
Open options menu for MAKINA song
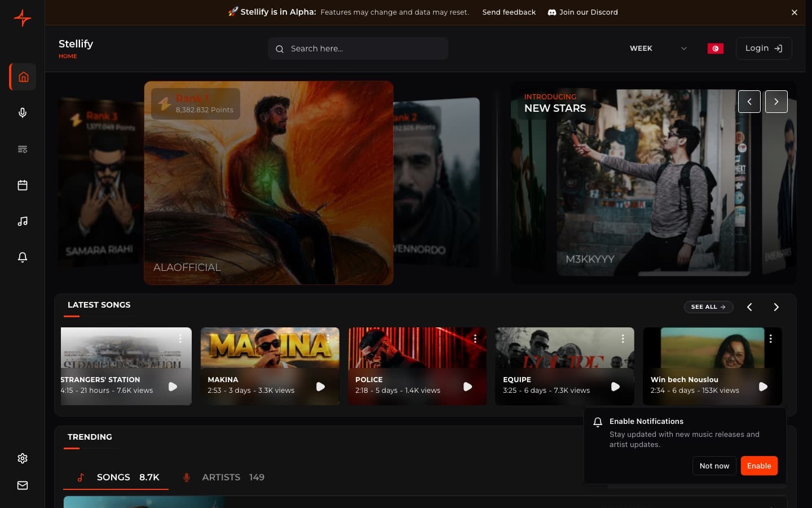coord(328,339)
